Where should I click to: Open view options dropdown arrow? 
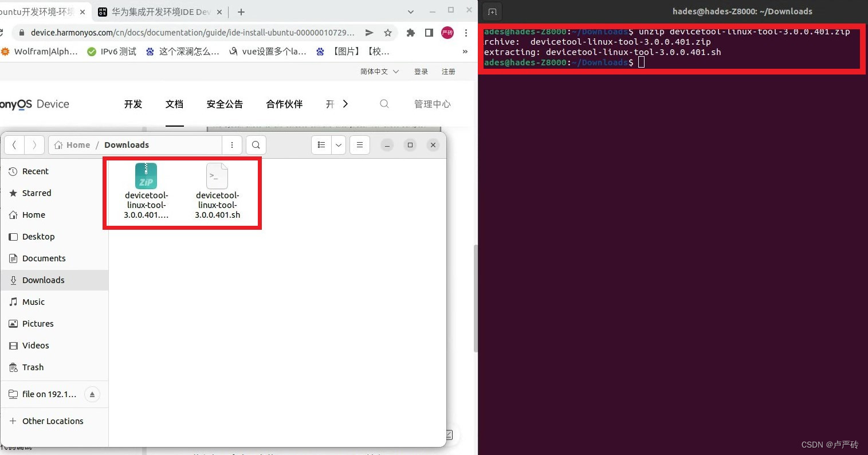tap(339, 145)
